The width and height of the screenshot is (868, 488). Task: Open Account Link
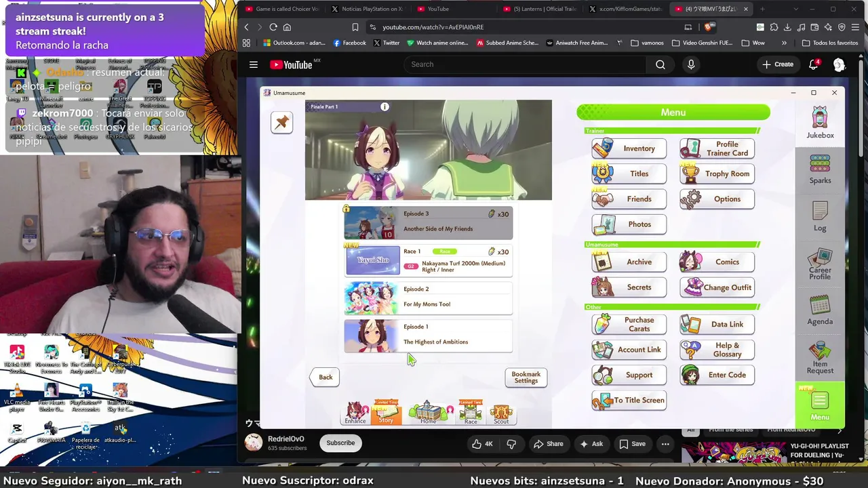point(629,350)
